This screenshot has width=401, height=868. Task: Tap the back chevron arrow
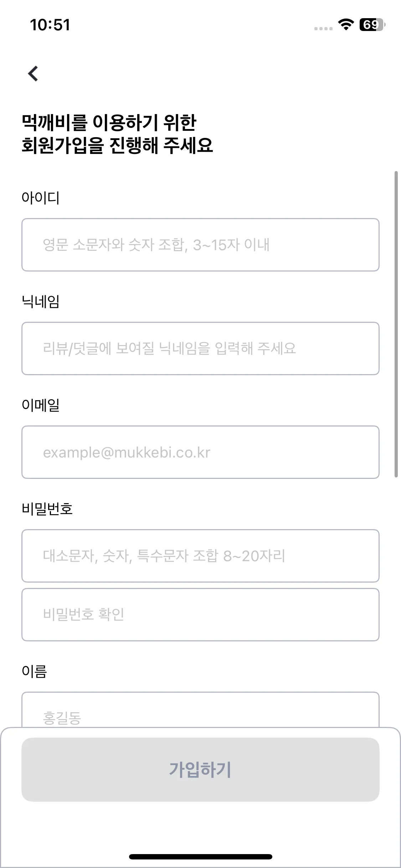33,74
